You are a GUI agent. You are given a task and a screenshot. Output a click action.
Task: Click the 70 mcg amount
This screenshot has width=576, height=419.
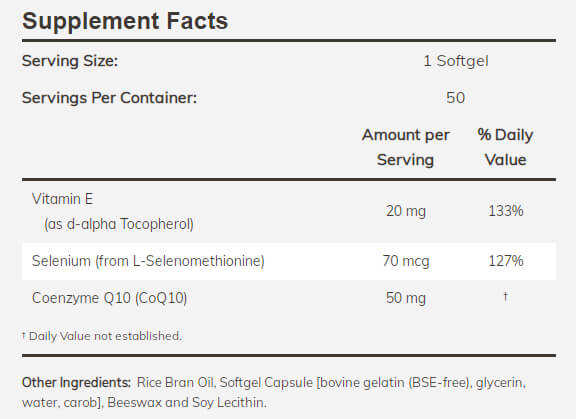pos(406,261)
